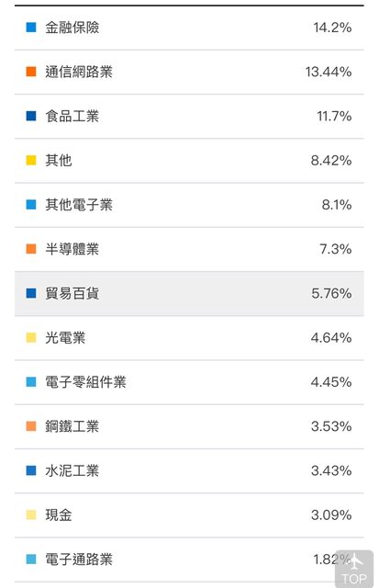Click the TOP scroll-to-top airplane button
The width and height of the screenshot is (379, 588).
[354, 569]
